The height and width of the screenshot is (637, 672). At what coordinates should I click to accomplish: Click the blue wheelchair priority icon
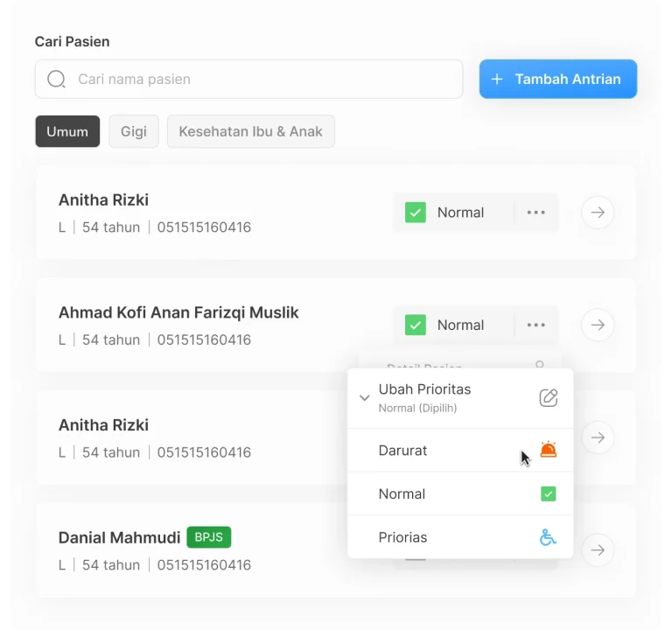point(548,537)
